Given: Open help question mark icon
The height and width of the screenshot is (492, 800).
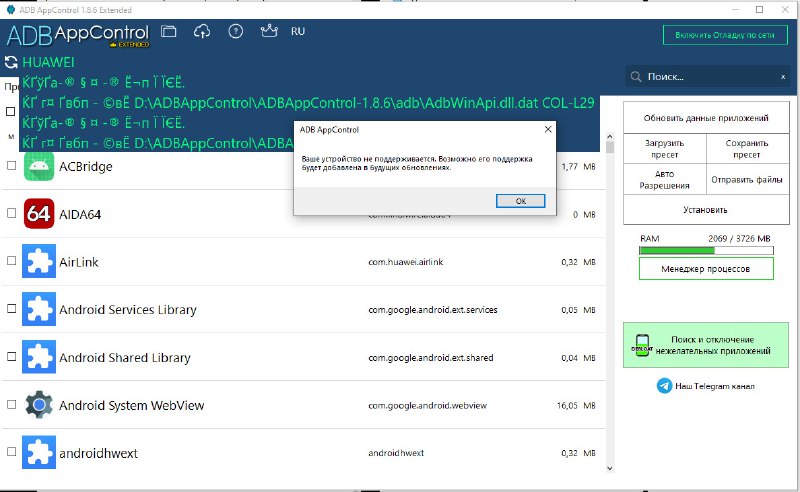Looking at the screenshot, I should [x=235, y=32].
